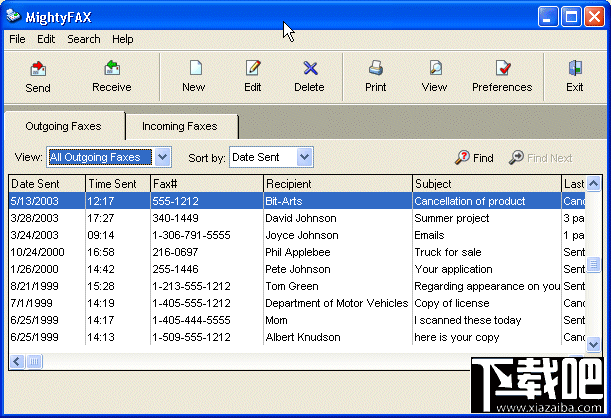Click the subject 'I scanned these today'
611x418 pixels.
(x=468, y=320)
